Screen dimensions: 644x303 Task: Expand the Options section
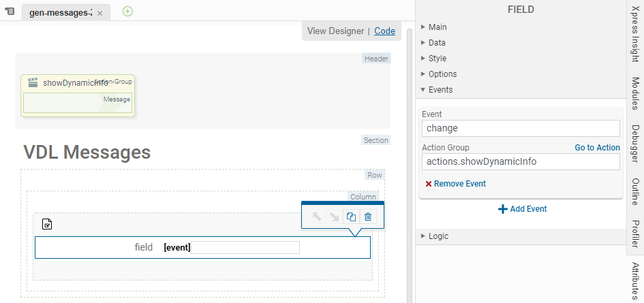point(442,74)
